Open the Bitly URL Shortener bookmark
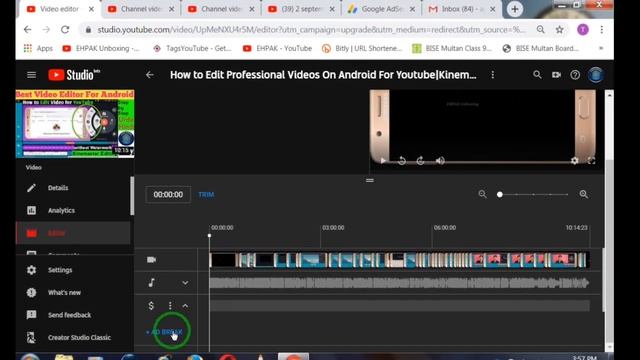The width and height of the screenshot is (640, 360). (x=362, y=48)
